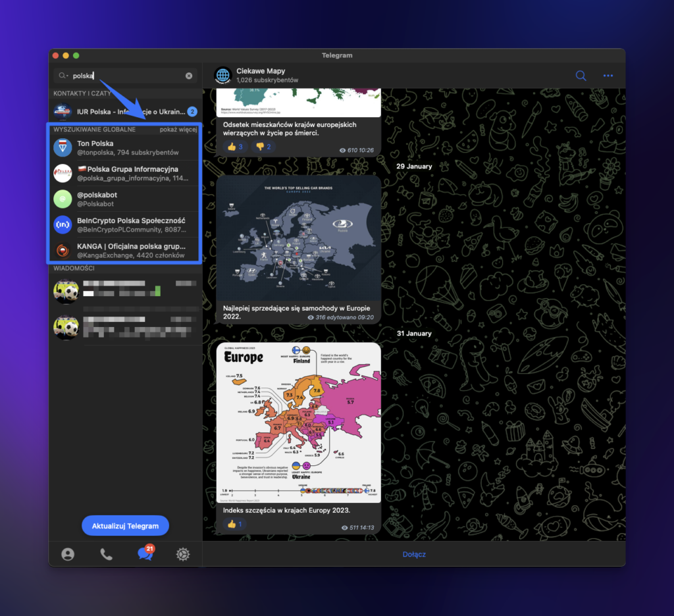Select BeInCrypto Polska Społeczność result
The width and height of the screenshot is (674, 616).
(x=125, y=224)
